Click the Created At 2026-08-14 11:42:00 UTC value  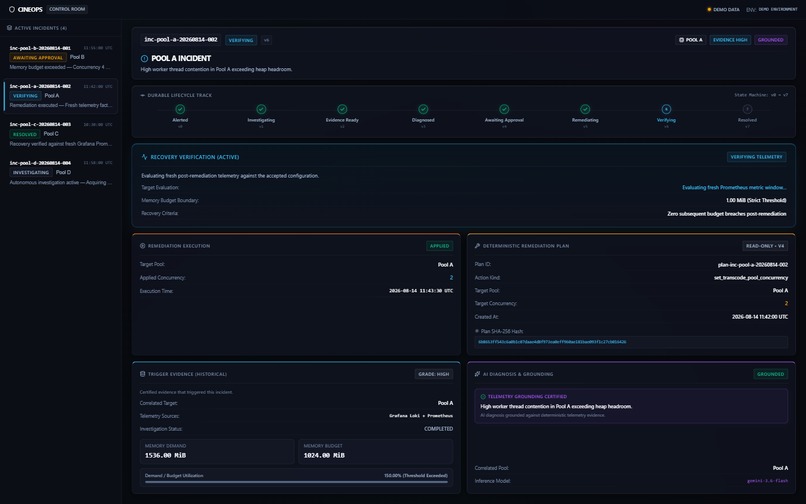pos(760,317)
